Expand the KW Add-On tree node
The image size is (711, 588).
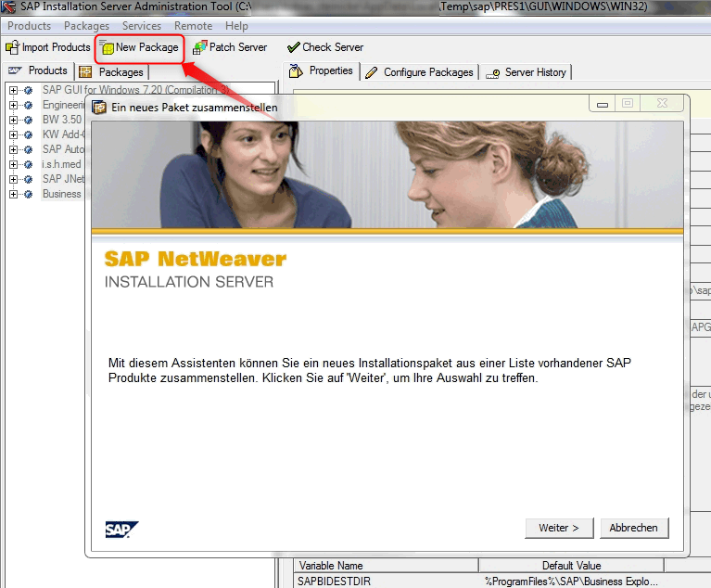pos(13,134)
